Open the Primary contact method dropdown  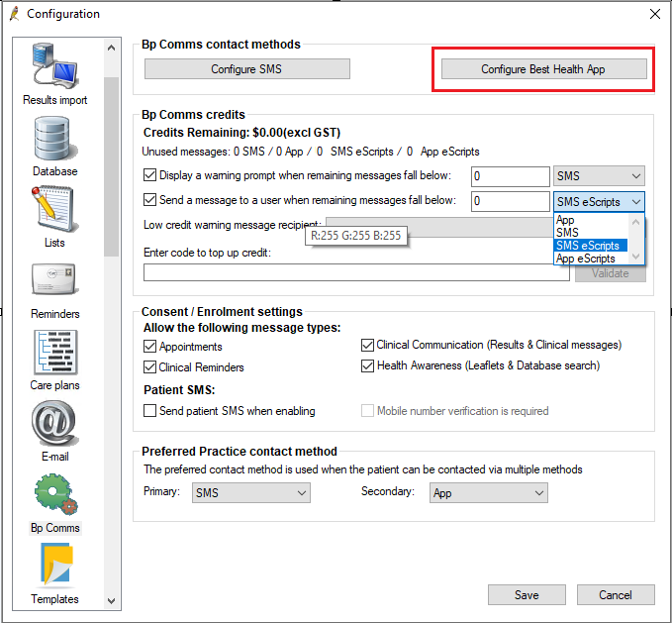[250, 492]
